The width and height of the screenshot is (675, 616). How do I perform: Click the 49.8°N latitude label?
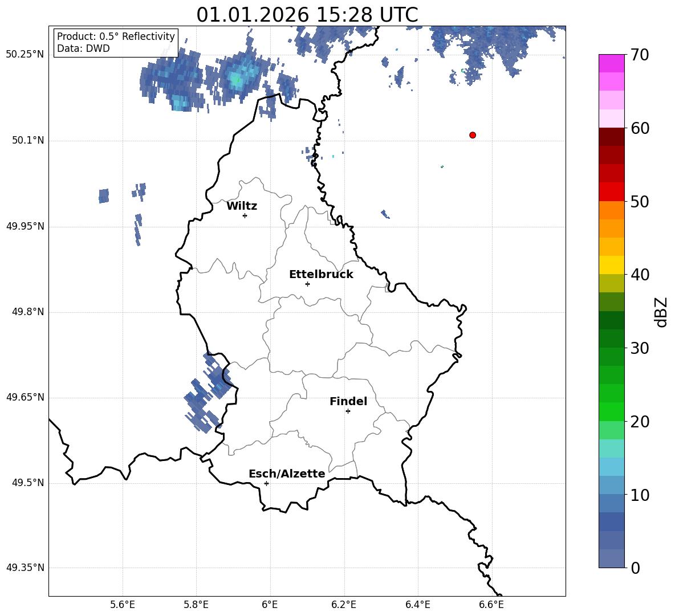29,312
